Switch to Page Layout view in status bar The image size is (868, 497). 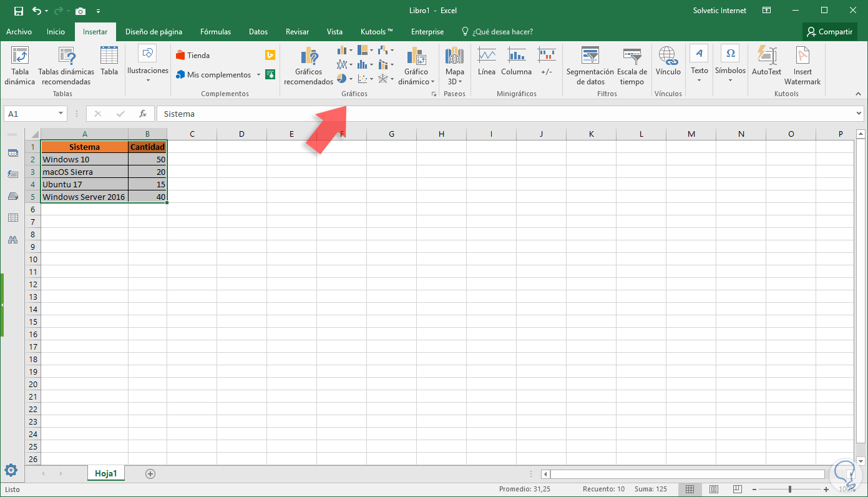coord(714,489)
